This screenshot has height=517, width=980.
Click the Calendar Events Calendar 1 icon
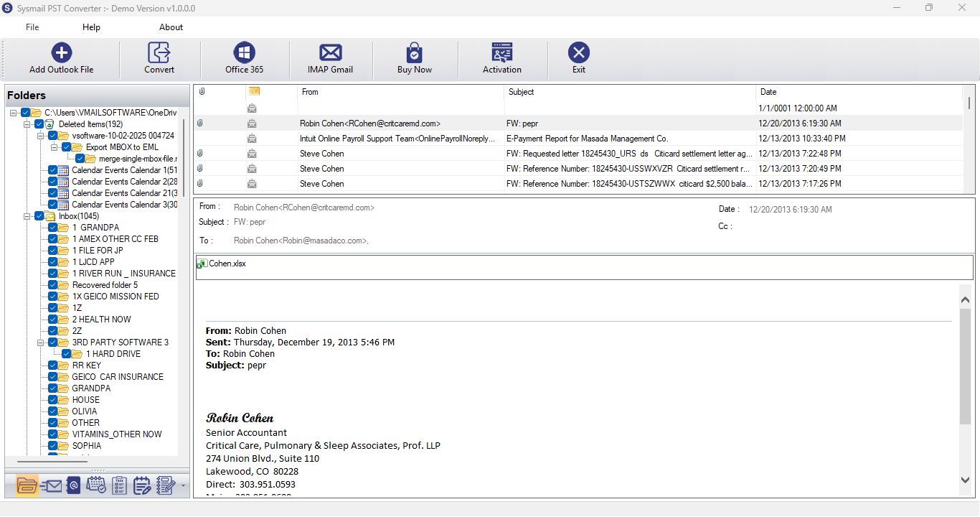pos(64,170)
